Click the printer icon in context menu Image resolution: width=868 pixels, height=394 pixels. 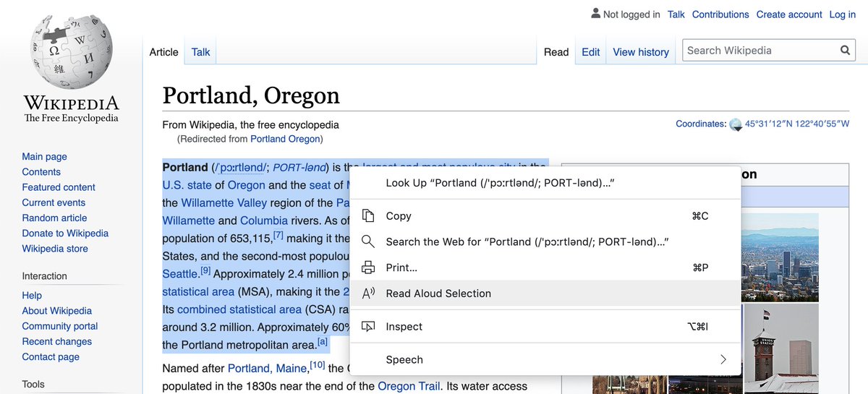click(368, 267)
